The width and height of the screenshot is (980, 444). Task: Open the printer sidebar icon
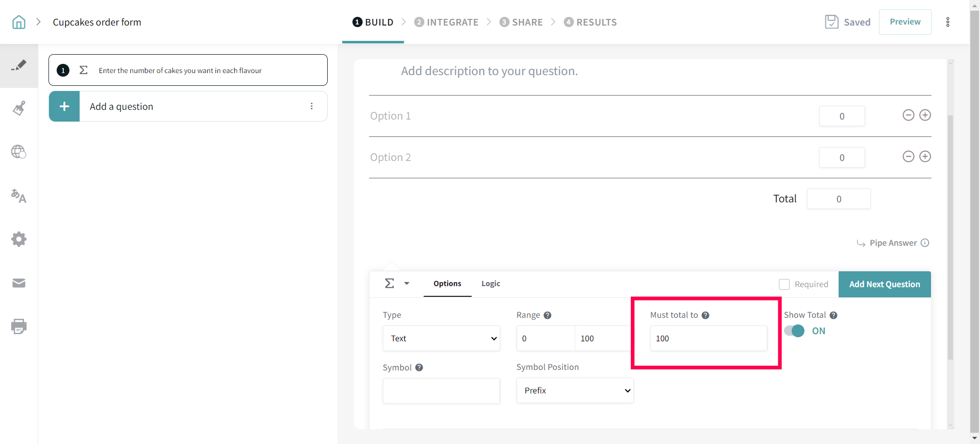pos(19,326)
